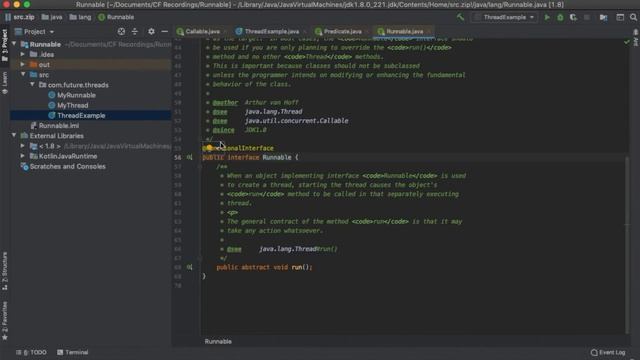Open the Learn side tab
Screen dimensions: 640x360
pos(4,83)
